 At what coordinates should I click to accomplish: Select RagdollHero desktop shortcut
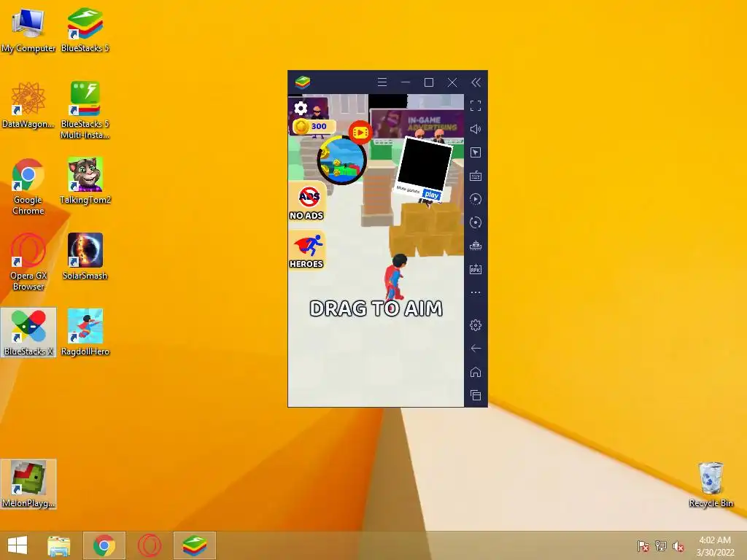[x=85, y=332]
